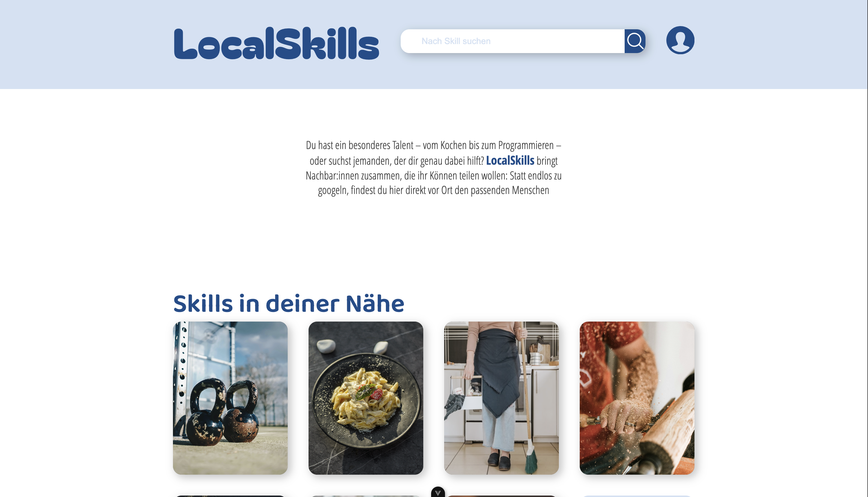This screenshot has height=497, width=868.
Task: Open the pasta dish cooking skill card
Action: coord(366,398)
